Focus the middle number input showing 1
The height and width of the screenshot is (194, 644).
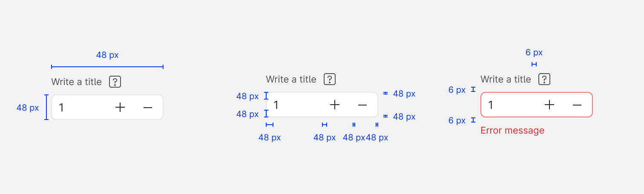click(x=297, y=105)
